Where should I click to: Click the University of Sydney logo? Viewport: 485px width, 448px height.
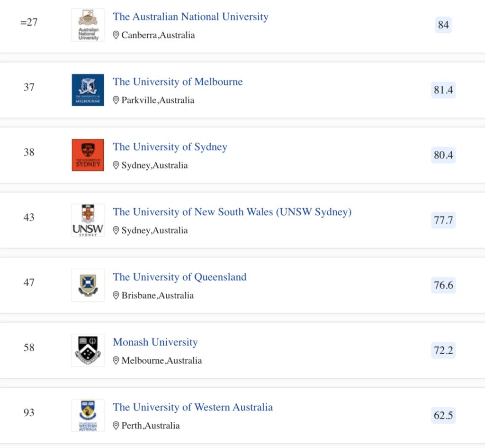click(88, 155)
